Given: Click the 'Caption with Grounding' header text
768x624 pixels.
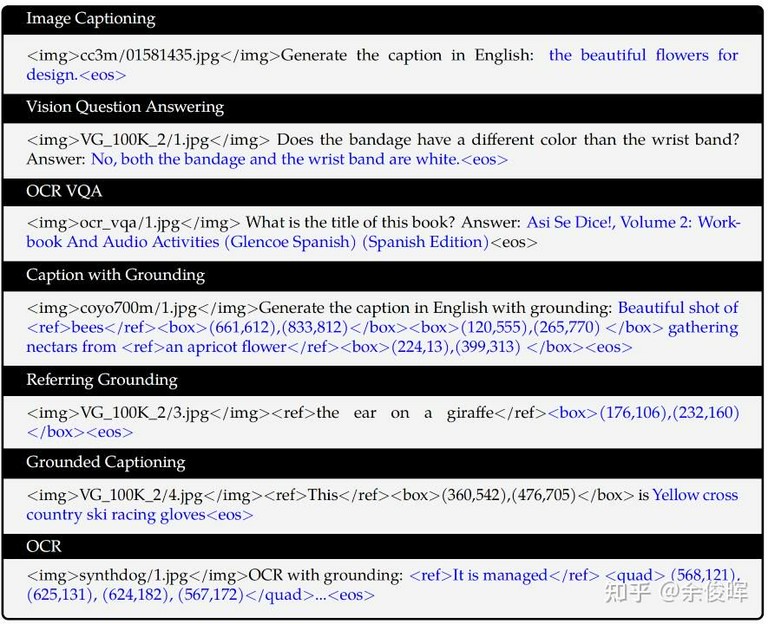Looking at the screenshot, I should coord(116,275).
